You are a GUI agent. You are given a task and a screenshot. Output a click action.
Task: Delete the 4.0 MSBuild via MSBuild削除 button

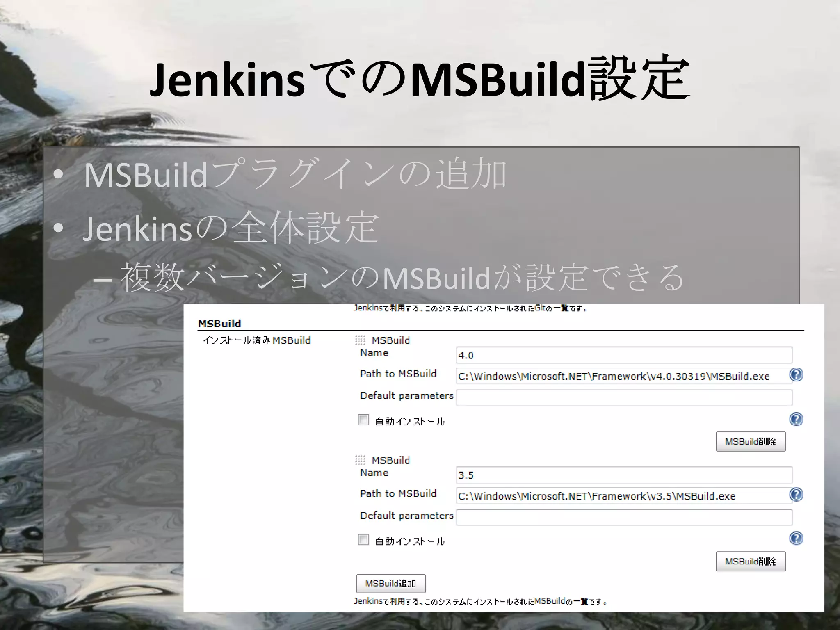tap(751, 441)
